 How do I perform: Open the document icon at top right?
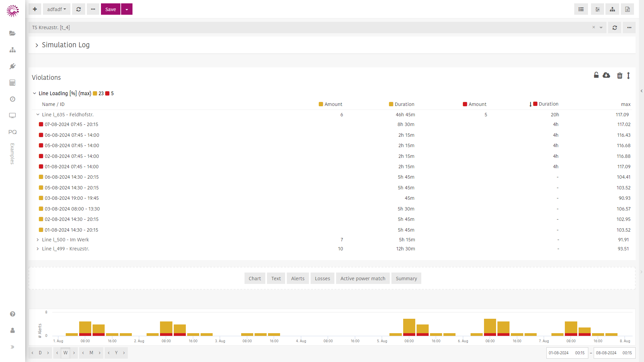[627, 9]
